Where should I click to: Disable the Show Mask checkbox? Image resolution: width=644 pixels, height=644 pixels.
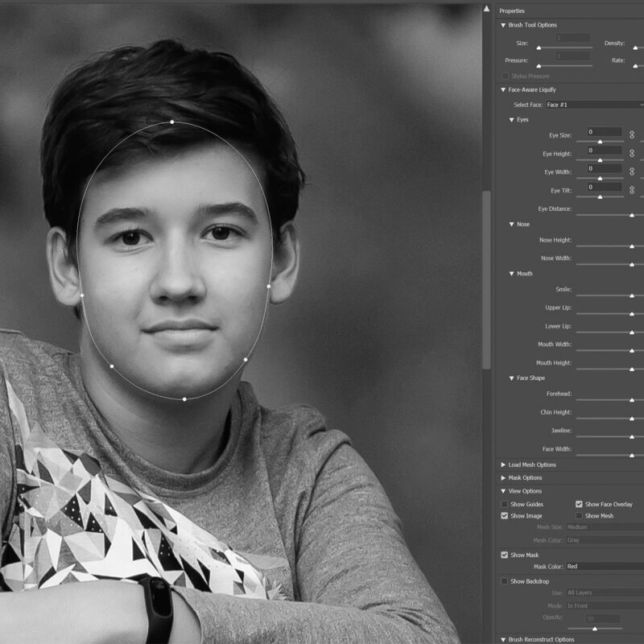(504, 554)
